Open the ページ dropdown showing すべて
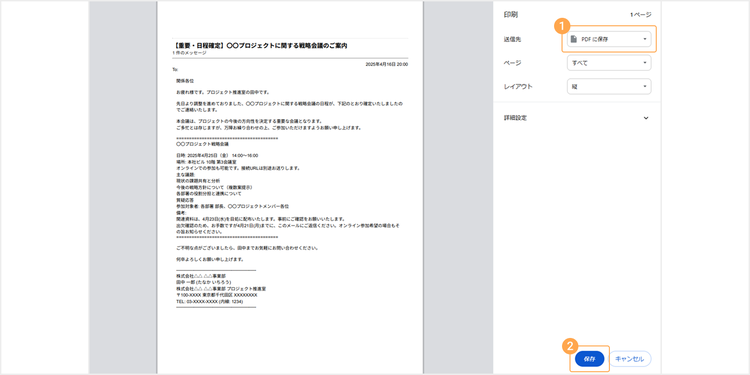The image size is (750, 375). click(x=609, y=63)
